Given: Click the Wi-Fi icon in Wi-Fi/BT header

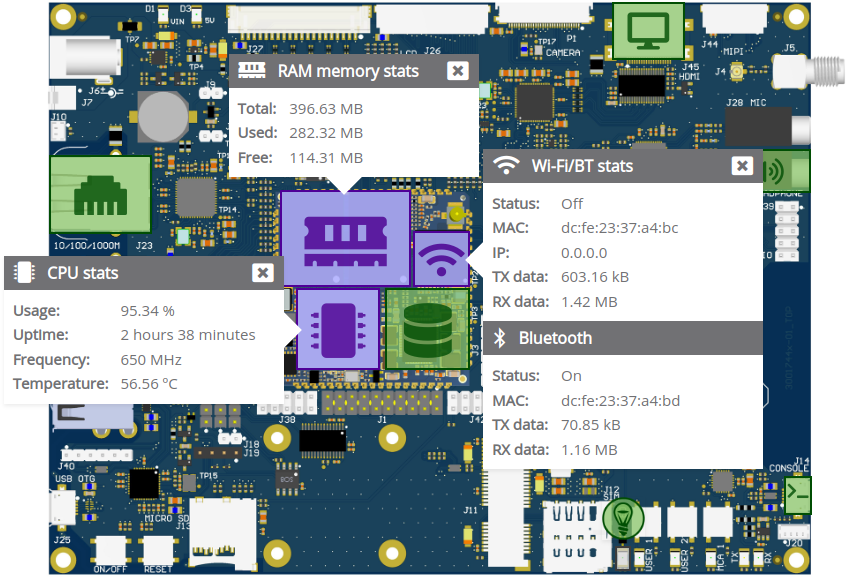Looking at the screenshot, I should [x=506, y=165].
